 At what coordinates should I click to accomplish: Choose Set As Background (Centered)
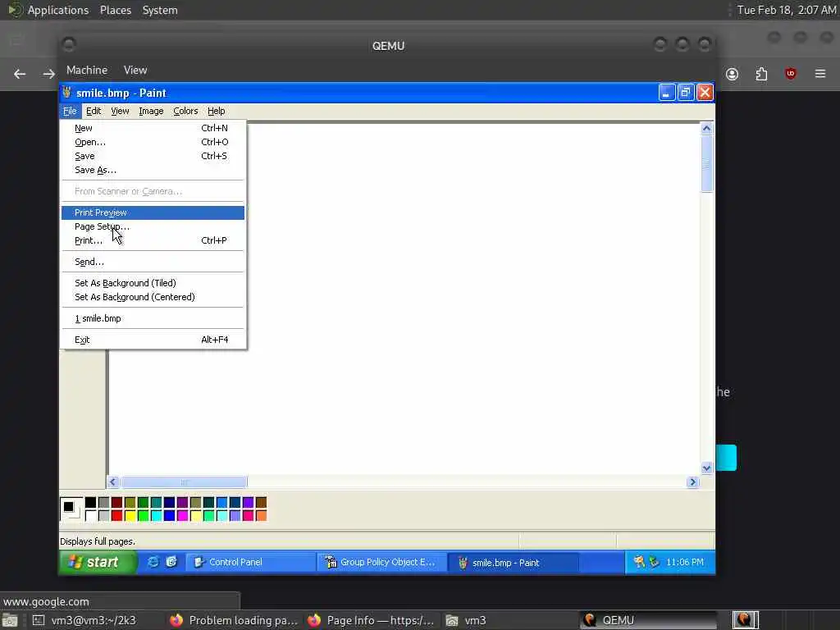[153, 297]
